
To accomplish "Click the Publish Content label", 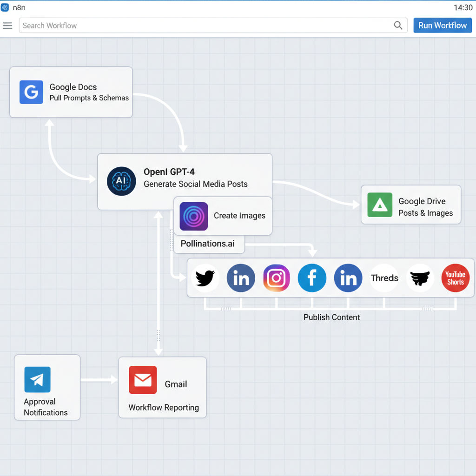I will pyautogui.click(x=331, y=317).
